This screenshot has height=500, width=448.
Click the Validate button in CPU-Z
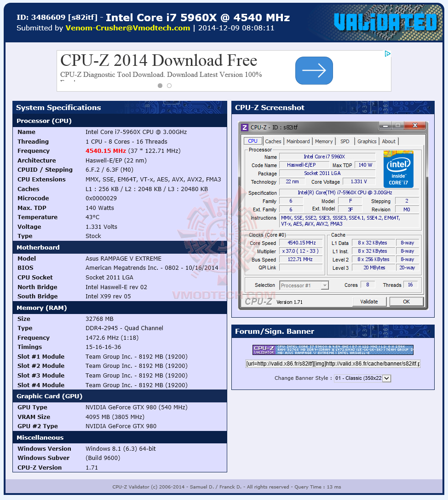tap(369, 302)
